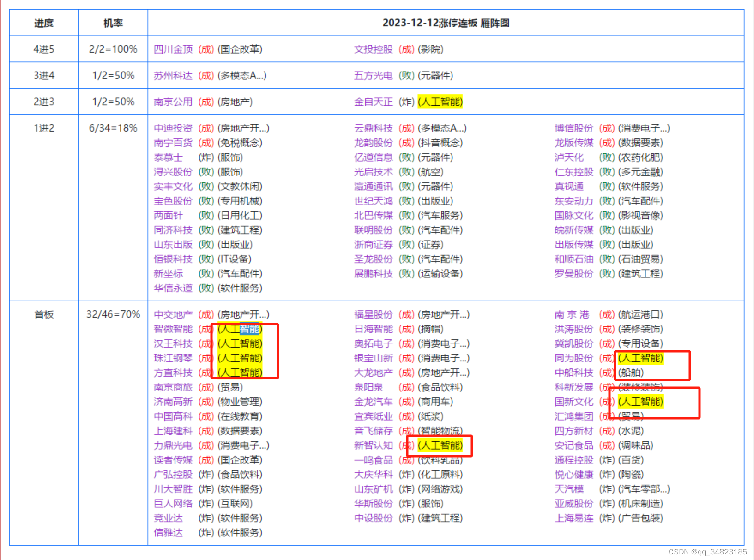The height and width of the screenshot is (560, 754).
Task: Open the 四川金顶 stock link
Action: point(173,49)
